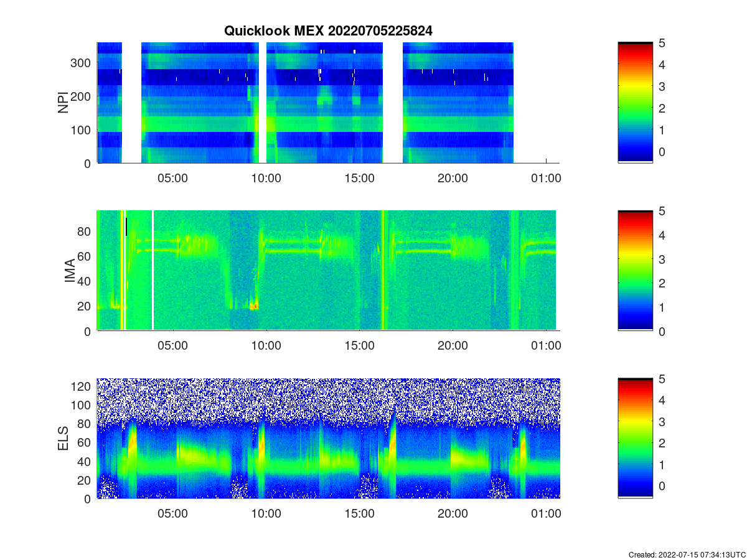Screen dimensions: 747x560
Task: Click the 4 label on the NPI colorbar
Action: tap(663, 65)
